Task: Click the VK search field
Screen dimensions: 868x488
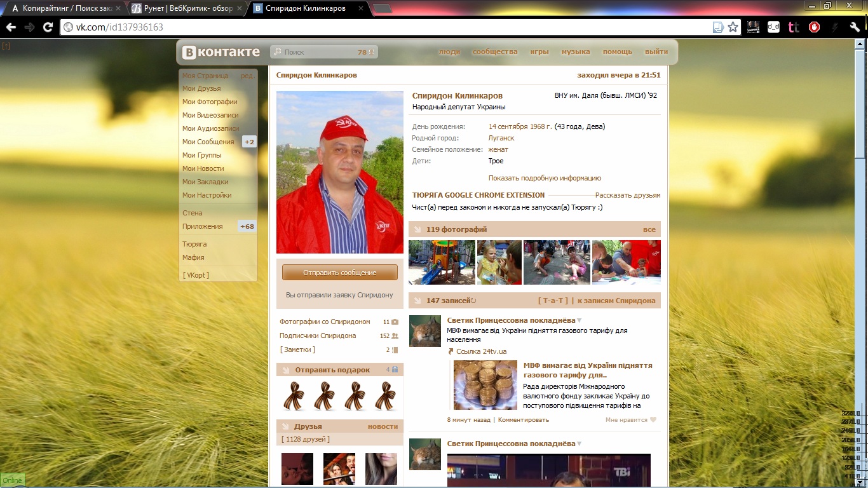Action: click(324, 52)
